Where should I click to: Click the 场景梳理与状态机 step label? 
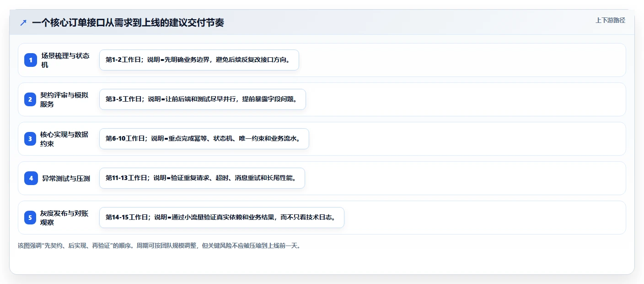65,60
